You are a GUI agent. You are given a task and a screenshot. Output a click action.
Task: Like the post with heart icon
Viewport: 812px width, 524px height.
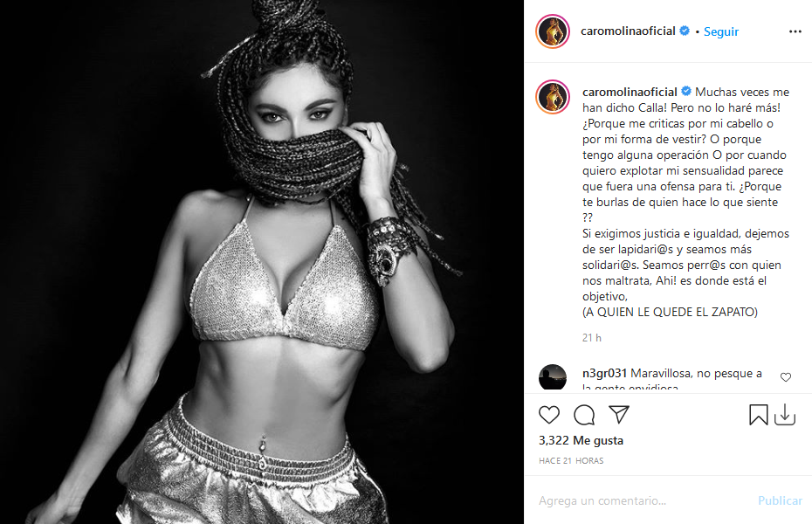(x=549, y=415)
